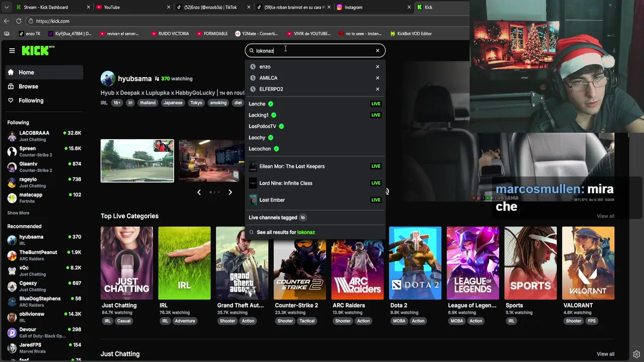Image resolution: width=644 pixels, height=362 pixels.
Task: Open Devour recommended channel
Action: (x=44, y=333)
